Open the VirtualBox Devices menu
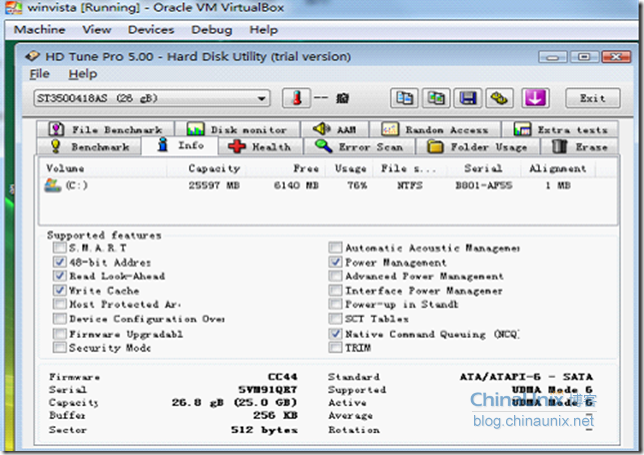This screenshot has height=455, width=644. pos(151,30)
